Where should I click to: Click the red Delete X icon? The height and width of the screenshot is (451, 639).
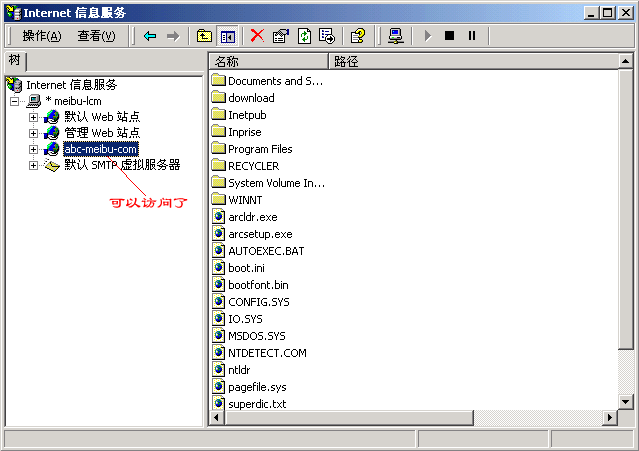click(x=257, y=36)
